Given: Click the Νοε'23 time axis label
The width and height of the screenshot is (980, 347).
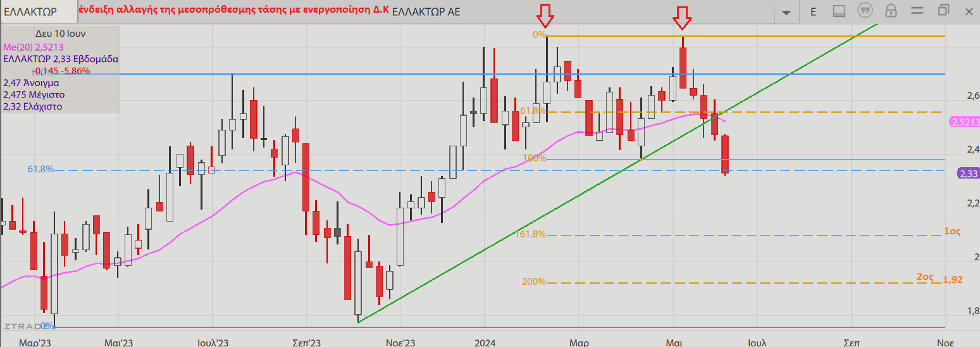Looking at the screenshot, I should pyautogui.click(x=400, y=342).
